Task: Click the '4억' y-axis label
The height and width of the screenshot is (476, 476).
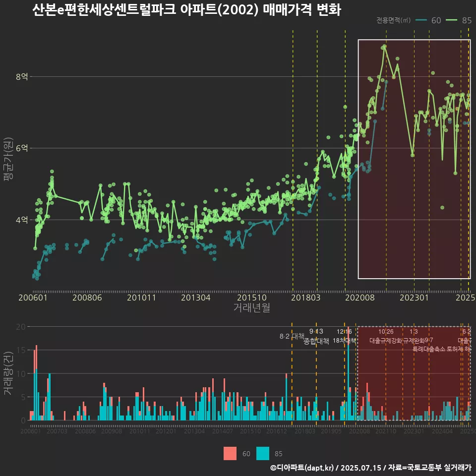Action: (22, 220)
